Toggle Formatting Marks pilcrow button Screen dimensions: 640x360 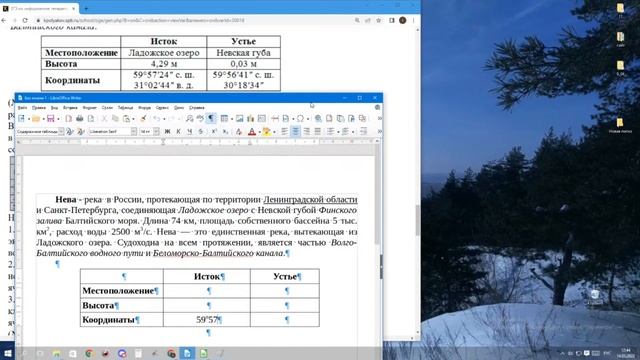(x=211, y=118)
